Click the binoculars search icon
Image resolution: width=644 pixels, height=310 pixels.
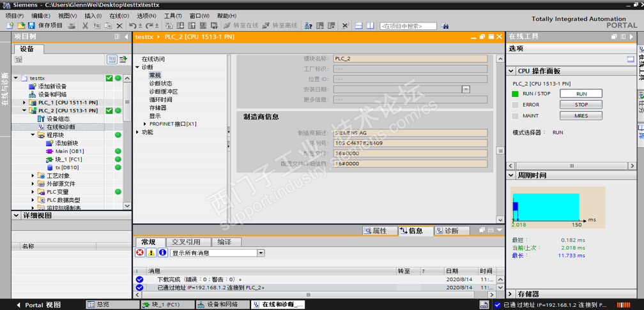(x=445, y=26)
